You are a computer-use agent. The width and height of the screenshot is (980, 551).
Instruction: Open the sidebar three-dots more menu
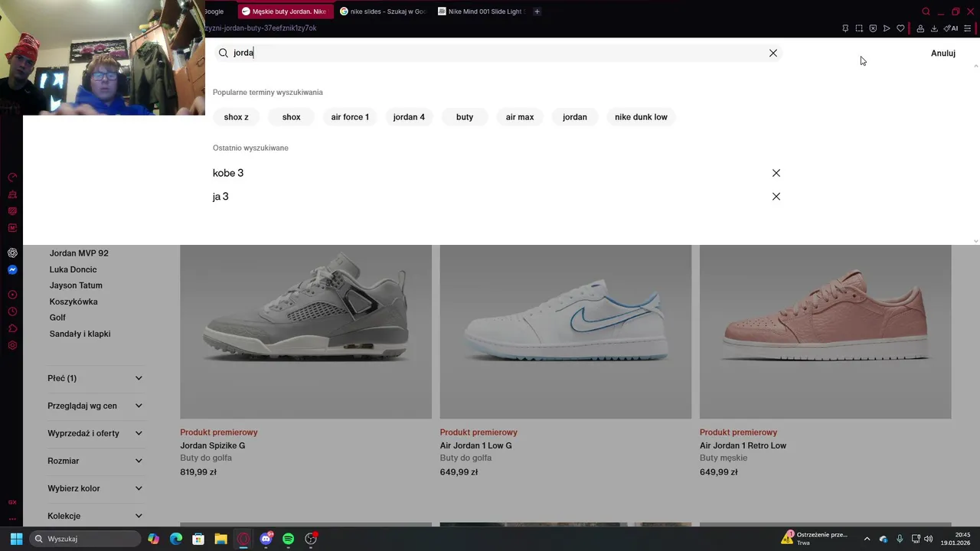[x=12, y=519]
